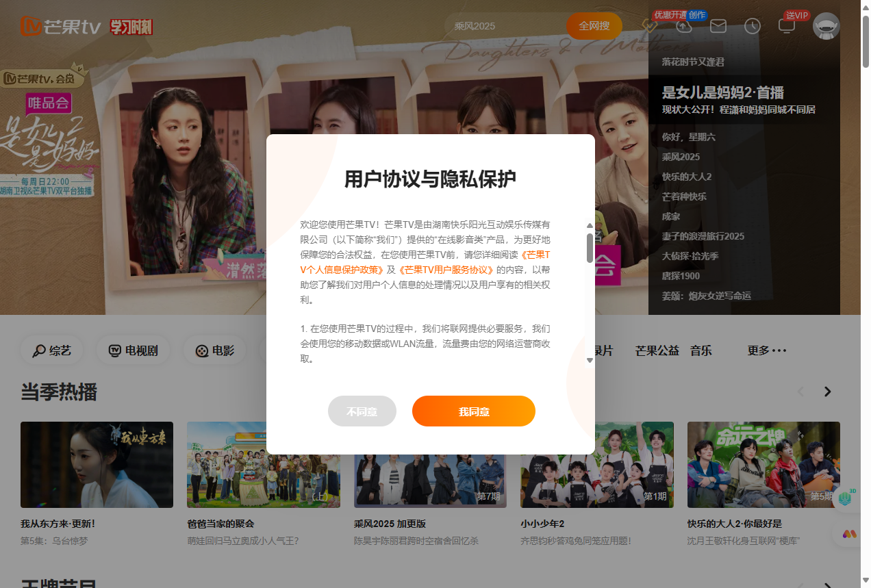871x588 pixels.
Task: Click the 创作 upload icon in the header
Action: [x=684, y=27]
